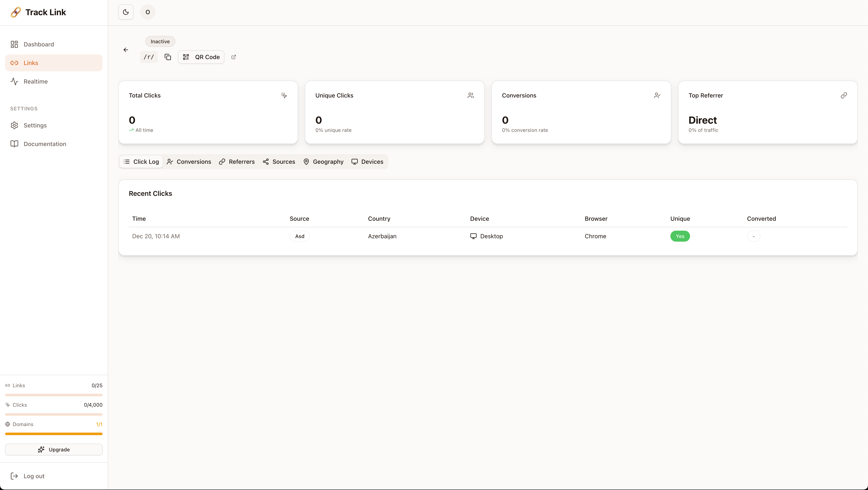Click the link icon on Top Referrer card
Viewport: 868px width, 490px height.
click(x=844, y=95)
